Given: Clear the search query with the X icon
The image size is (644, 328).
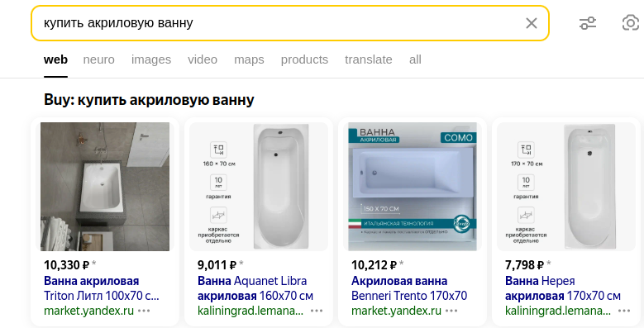Looking at the screenshot, I should pyautogui.click(x=531, y=23).
